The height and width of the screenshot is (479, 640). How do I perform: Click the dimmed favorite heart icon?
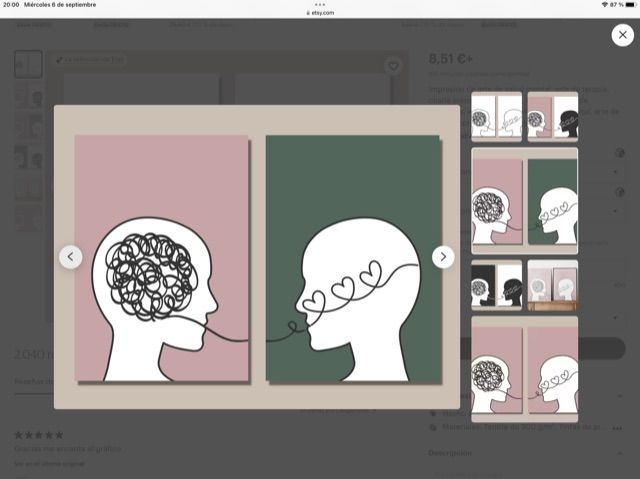393,66
